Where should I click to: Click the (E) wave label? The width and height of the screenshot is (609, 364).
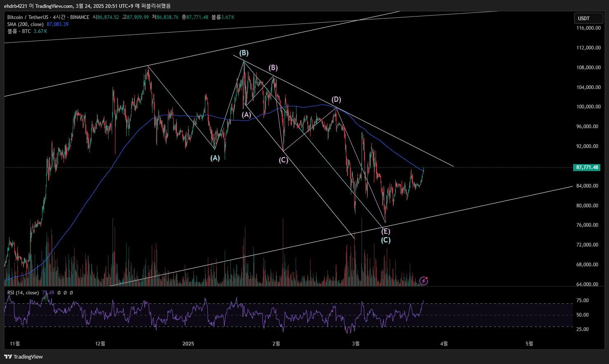(386, 231)
